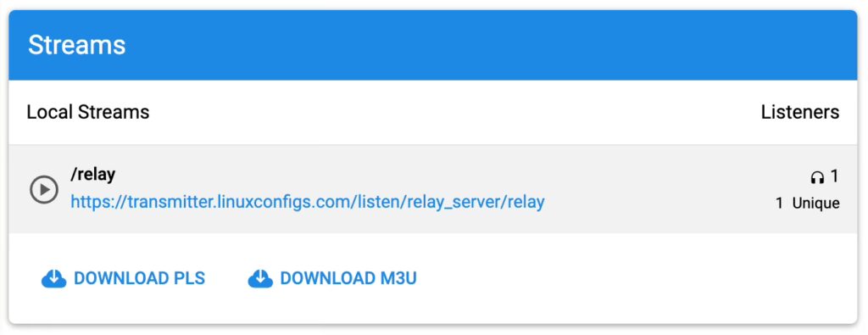Click the DOWNLOAD M3U text label

(x=348, y=278)
